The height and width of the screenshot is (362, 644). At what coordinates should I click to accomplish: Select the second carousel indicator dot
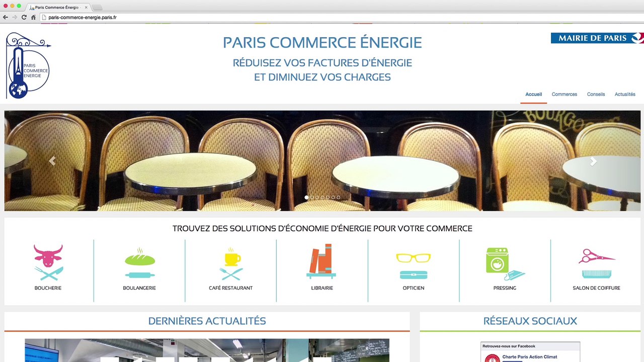click(312, 198)
